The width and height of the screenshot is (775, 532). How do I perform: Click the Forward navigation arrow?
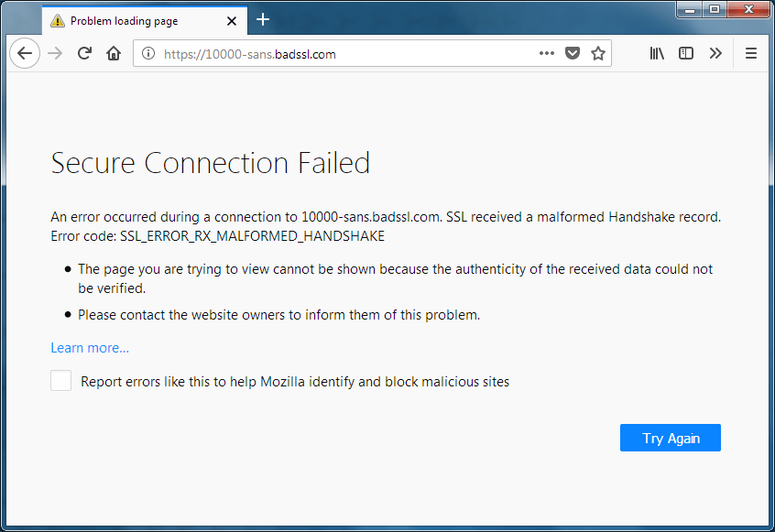pos(54,53)
